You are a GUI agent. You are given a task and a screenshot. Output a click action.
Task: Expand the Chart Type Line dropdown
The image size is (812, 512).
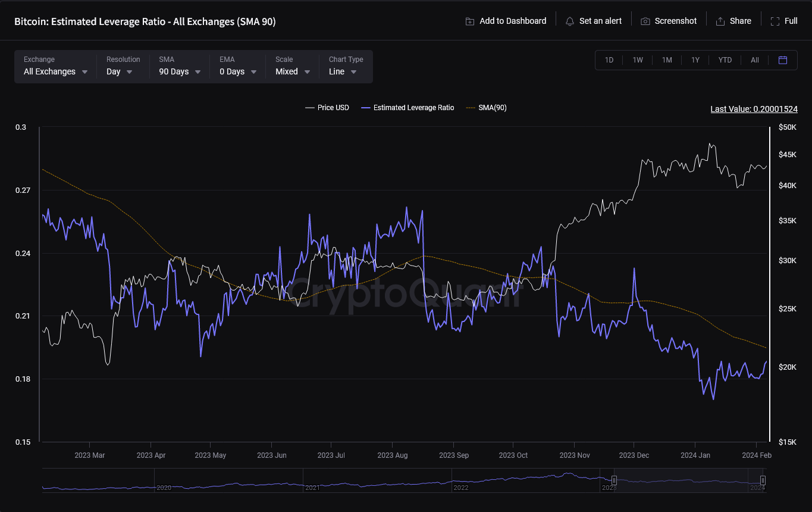343,71
